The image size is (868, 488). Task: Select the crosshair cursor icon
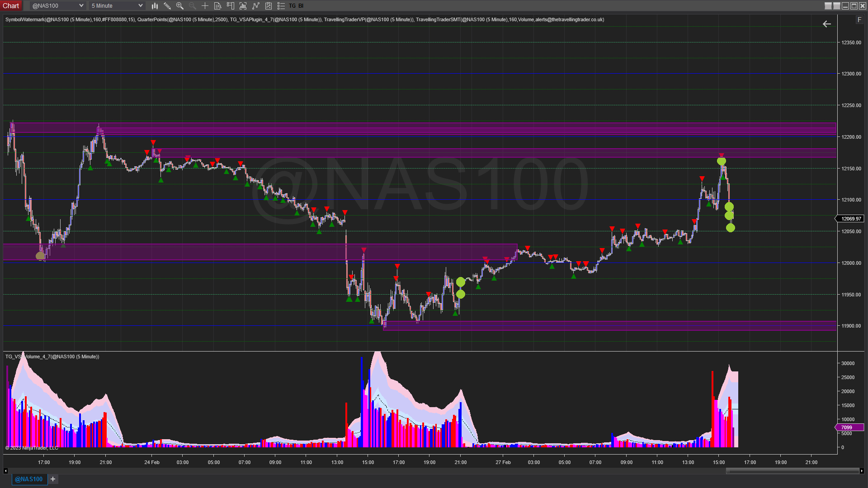(205, 6)
